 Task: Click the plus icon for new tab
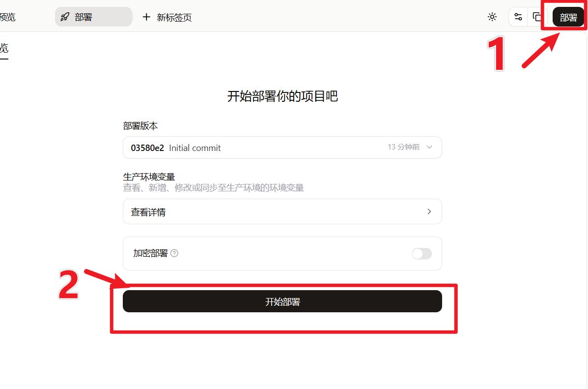coord(146,17)
